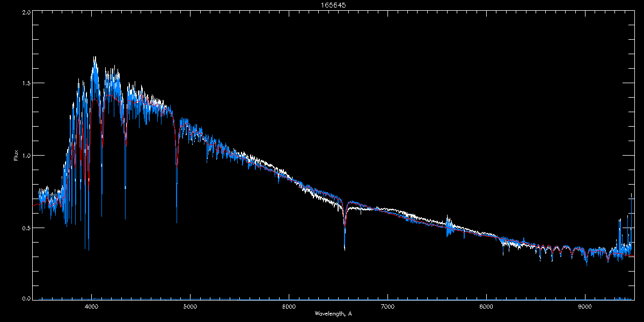Click the 0.0 flux tick label
The width and height of the screenshot is (644, 322).
point(26,298)
